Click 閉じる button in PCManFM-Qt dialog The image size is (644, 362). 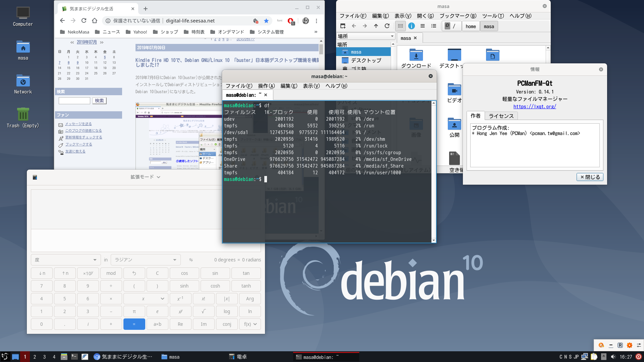click(590, 177)
